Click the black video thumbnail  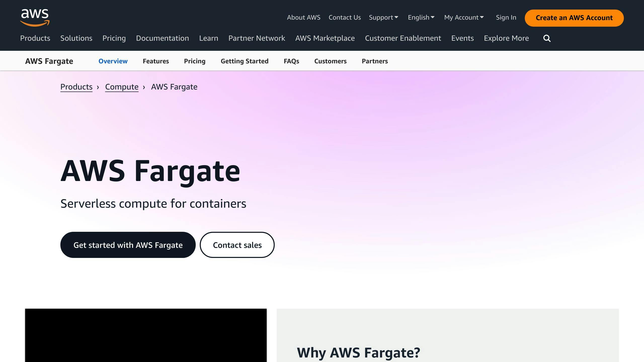click(x=146, y=335)
